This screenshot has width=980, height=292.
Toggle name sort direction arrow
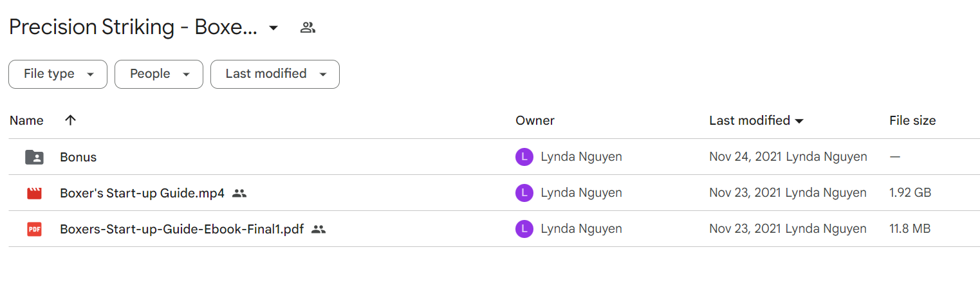(71, 120)
